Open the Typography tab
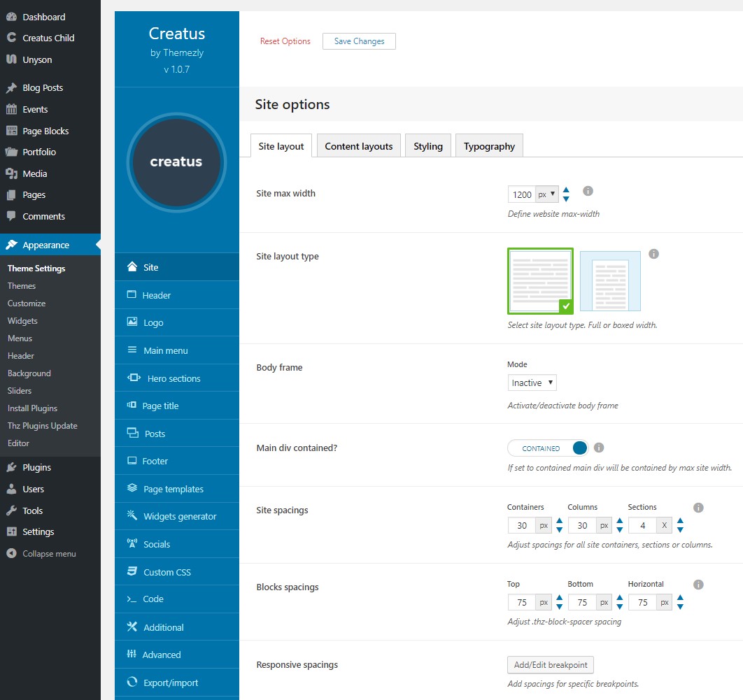 pyautogui.click(x=489, y=146)
